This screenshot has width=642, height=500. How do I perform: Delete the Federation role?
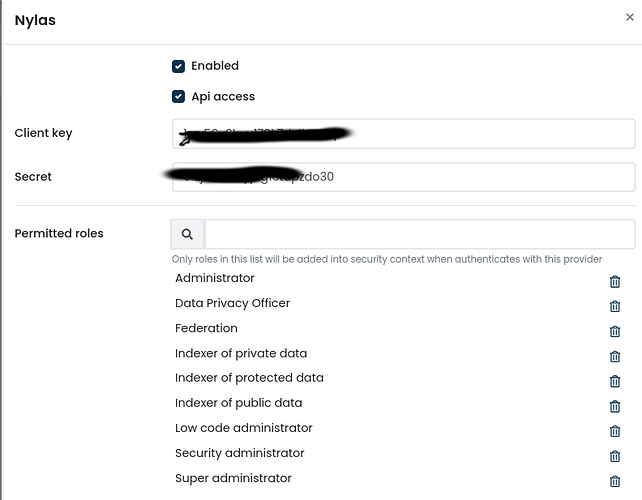click(x=615, y=331)
